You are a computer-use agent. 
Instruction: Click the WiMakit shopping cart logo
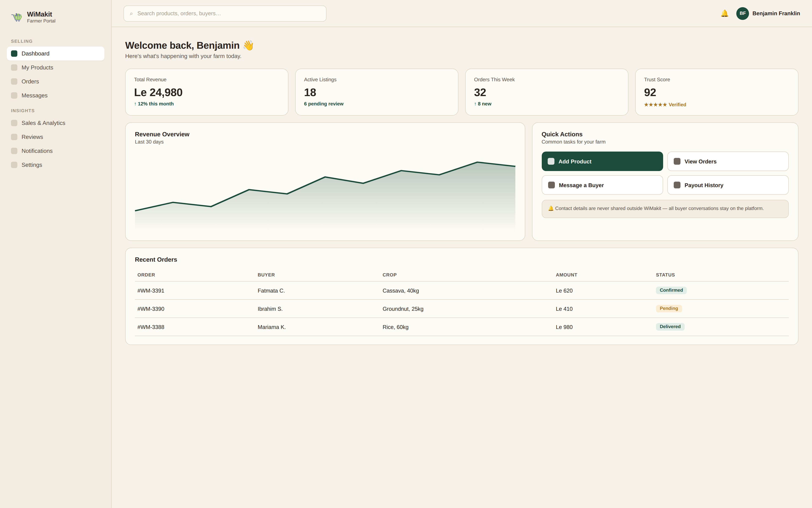[x=16, y=17]
